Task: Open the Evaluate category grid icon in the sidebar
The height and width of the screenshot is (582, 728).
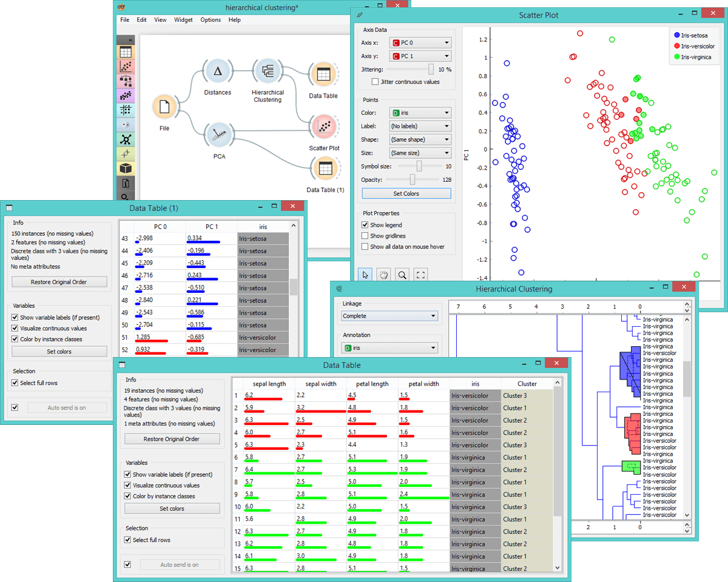Action: coord(126,110)
